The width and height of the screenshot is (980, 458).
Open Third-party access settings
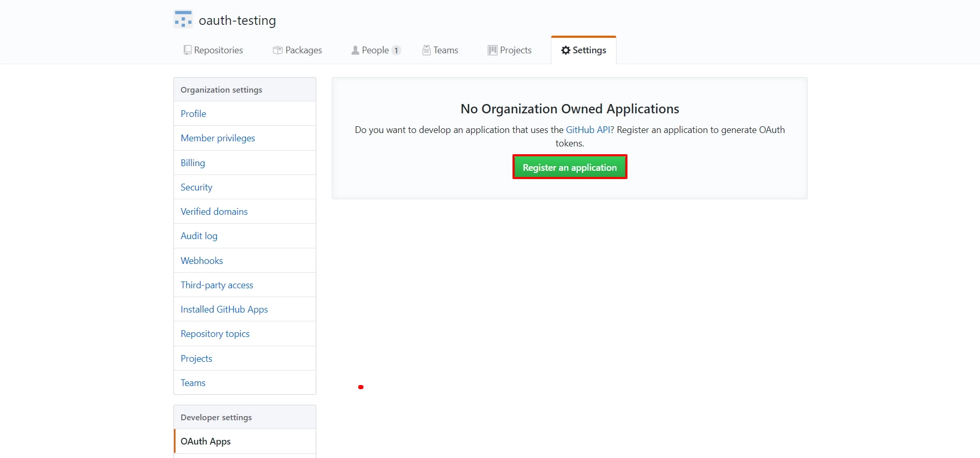click(245, 285)
